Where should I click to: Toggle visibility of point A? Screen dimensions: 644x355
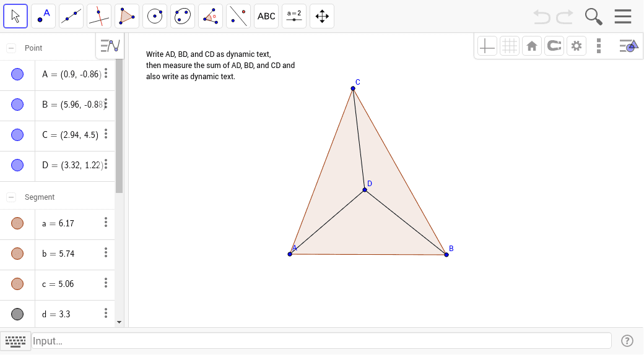tap(17, 74)
